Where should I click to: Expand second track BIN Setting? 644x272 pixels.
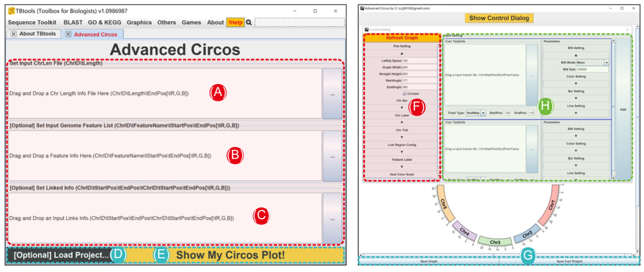576,136
